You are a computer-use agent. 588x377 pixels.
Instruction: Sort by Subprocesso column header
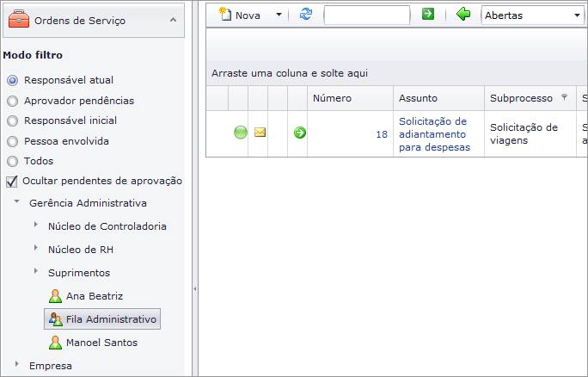[521, 98]
